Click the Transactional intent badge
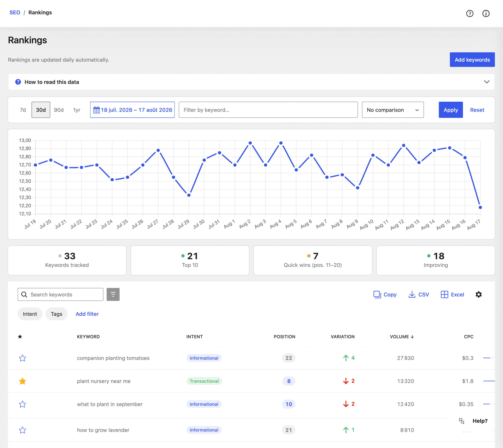The height and width of the screenshot is (448, 503). point(204,381)
